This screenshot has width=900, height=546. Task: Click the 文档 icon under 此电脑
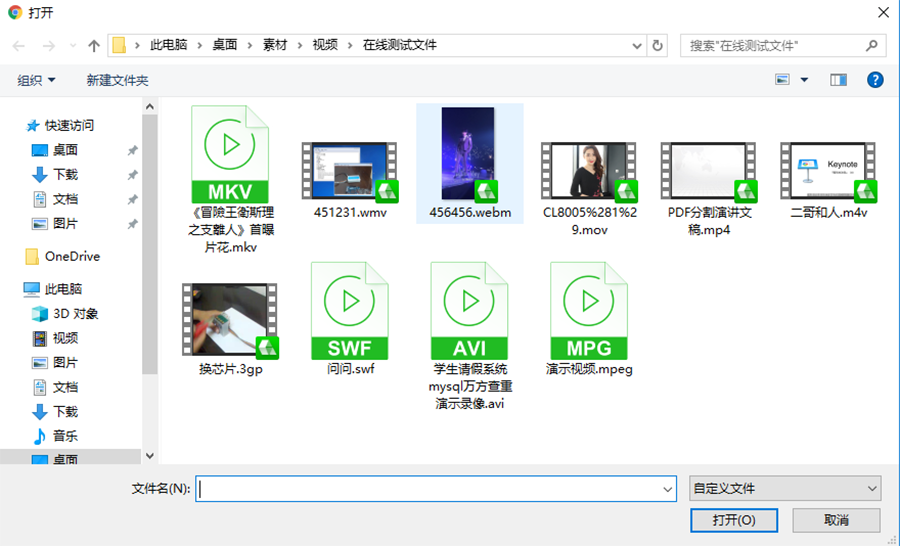[40, 388]
